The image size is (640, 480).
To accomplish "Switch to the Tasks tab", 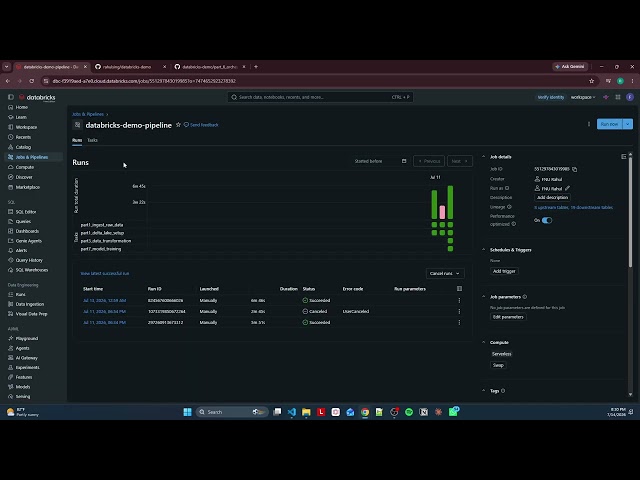I will point(92,140).
